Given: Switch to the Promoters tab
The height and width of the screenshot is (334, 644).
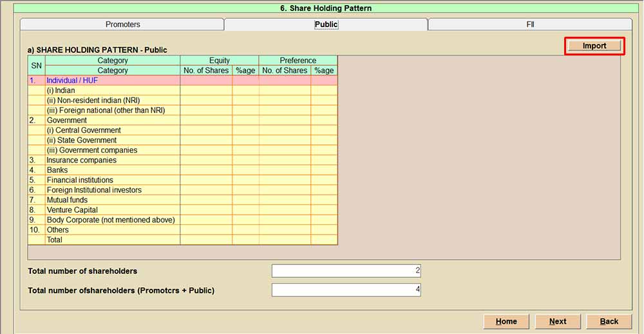Looking at the screenshot, I should coord(122,25).
